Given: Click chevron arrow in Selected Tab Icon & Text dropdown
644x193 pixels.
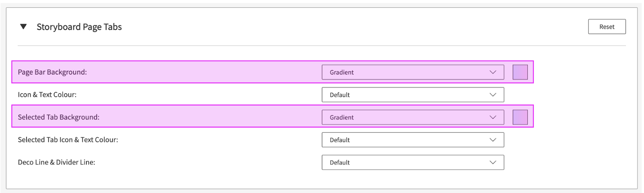Looking at the screenshot, I should point(493,140).
